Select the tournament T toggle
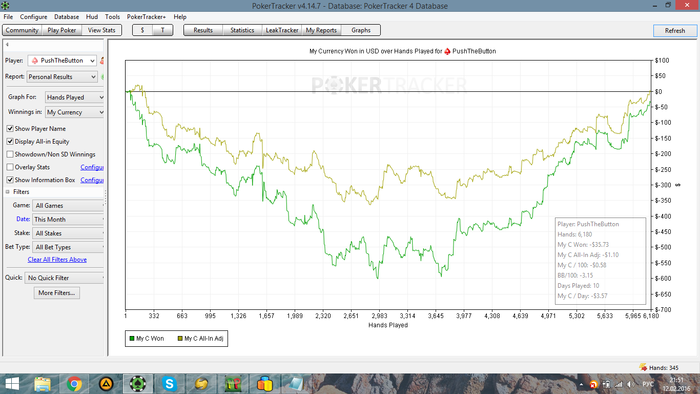 pyautogui.click(x=162, y=30)
